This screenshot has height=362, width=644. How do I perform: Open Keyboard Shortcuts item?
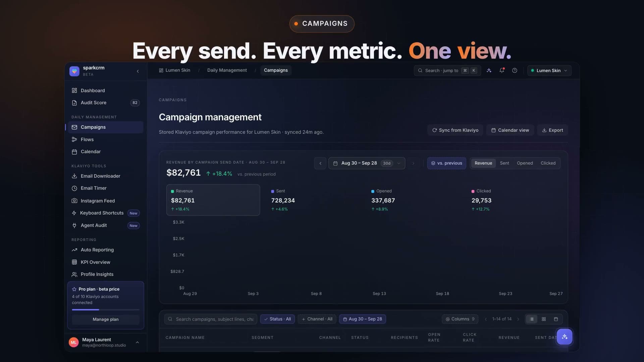(106, 213)
